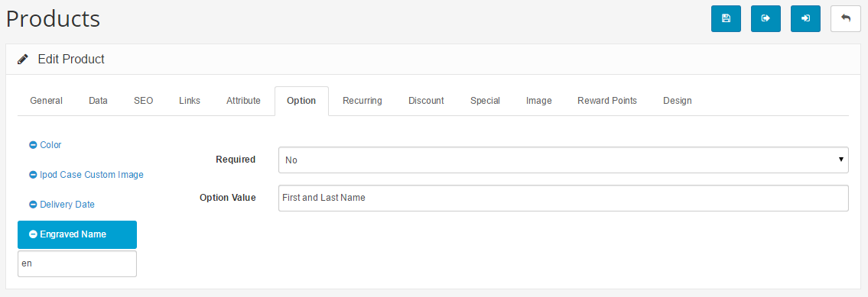Click the 'Edit Product' panel heading
Image resolution: width=868 pixels, height=297 pixels.
click(x=71, y=60)
